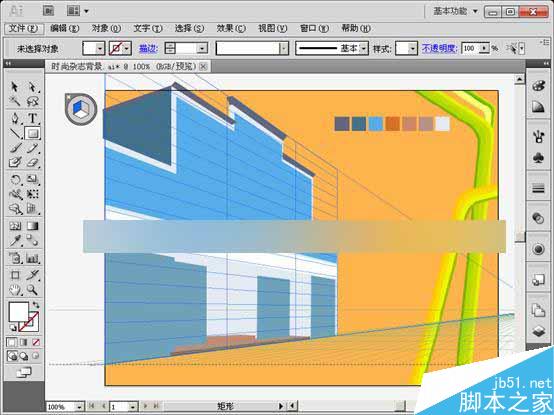This screenshot has width=554, height=415.
Task: Select the Rectangle tool
Action: (33, 133)
